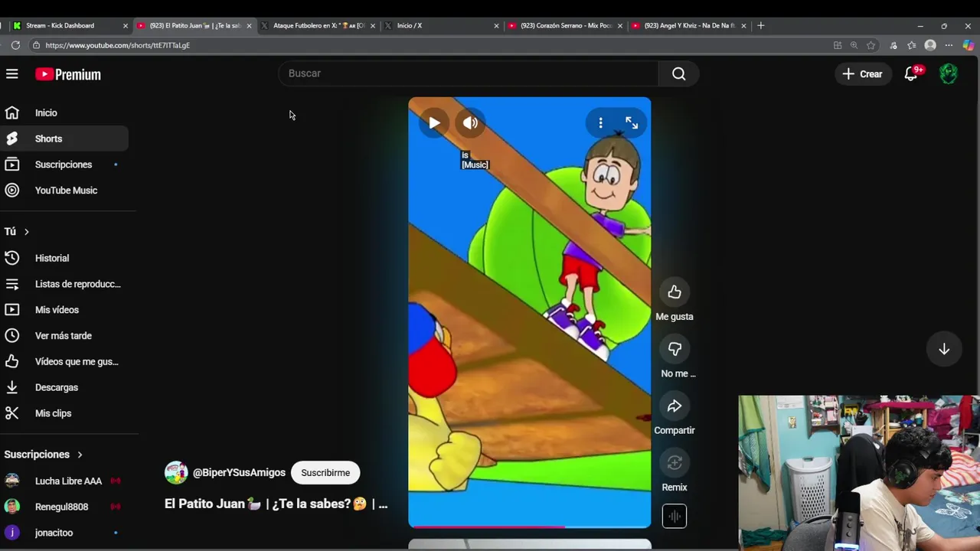Open browser profile icon

coord(930,45)
